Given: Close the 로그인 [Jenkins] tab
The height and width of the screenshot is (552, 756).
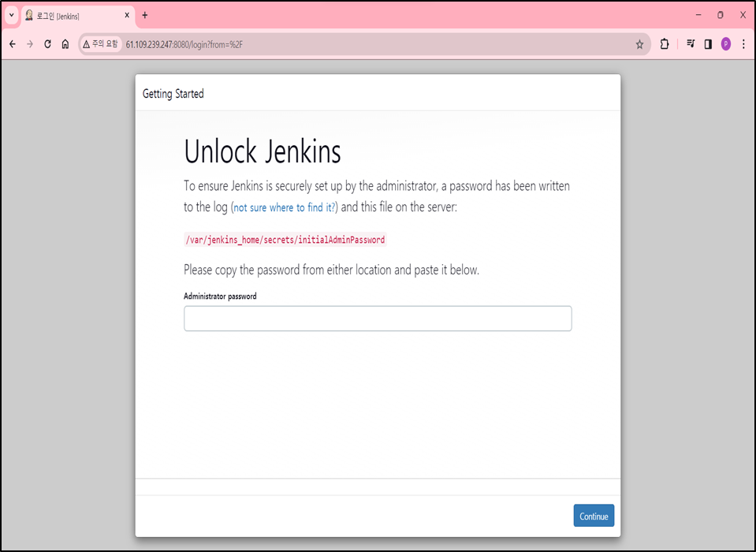Looking at the screenshot, I should pyautogui.click(x=127, y=16).
